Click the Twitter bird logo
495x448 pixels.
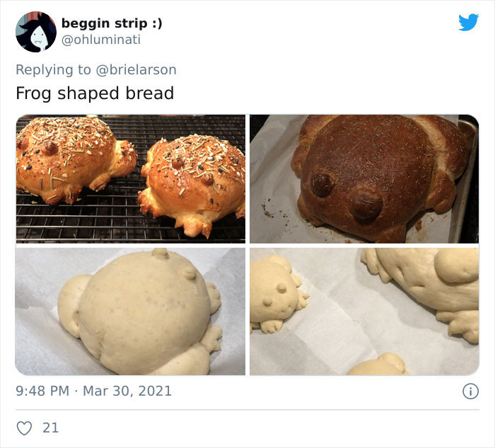(468, 22)
